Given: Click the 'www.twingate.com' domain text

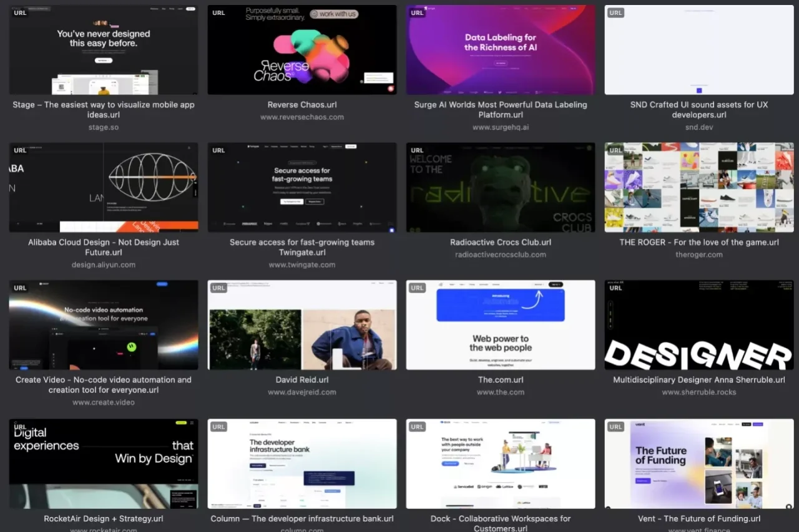Looking at the screenshot, I should pyautogui.click(x=302, y=265).
